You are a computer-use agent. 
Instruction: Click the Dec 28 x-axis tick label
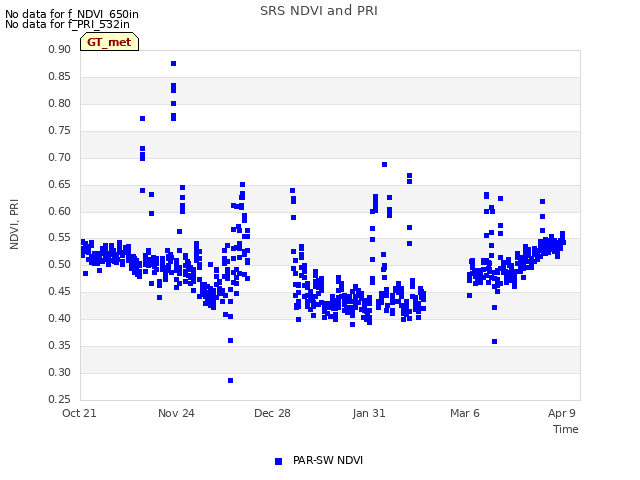pyautogui.click(x=272, y=413)
